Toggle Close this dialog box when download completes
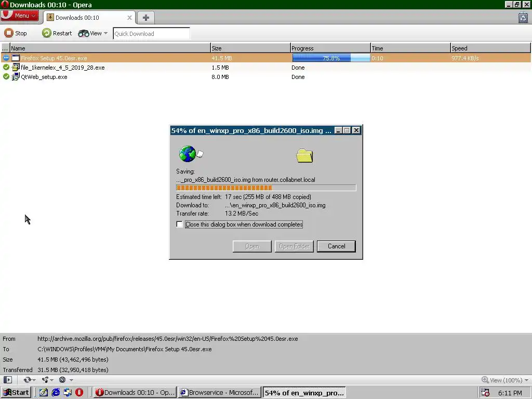The width and height of the screenshot is (532, 399). (x=179, y=224)
